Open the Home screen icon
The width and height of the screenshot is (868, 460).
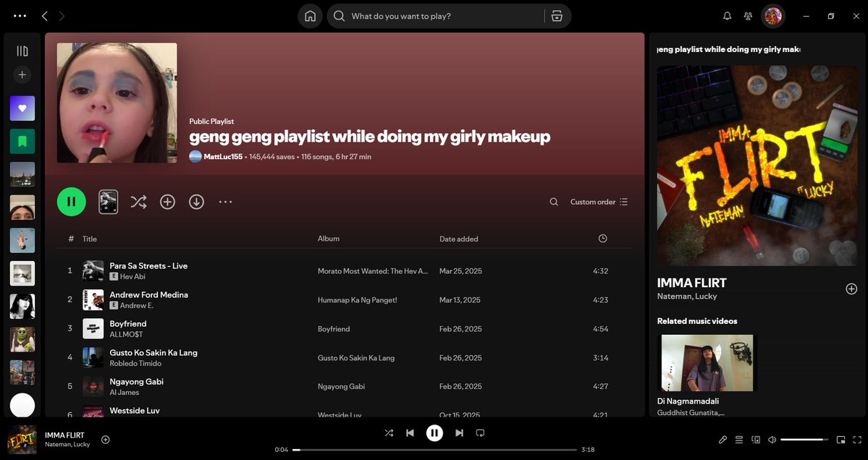coord(310,16)
